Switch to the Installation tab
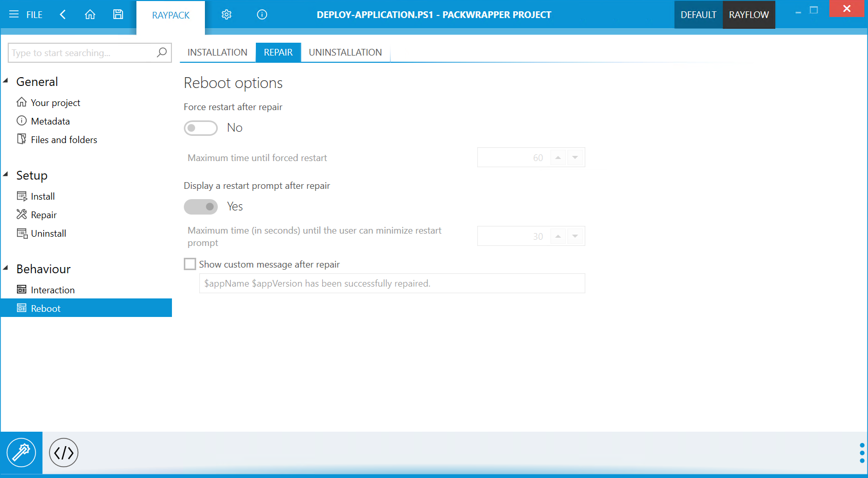Image resolution: width=868 pixels, height=478 pixels. tap(217, 52)
